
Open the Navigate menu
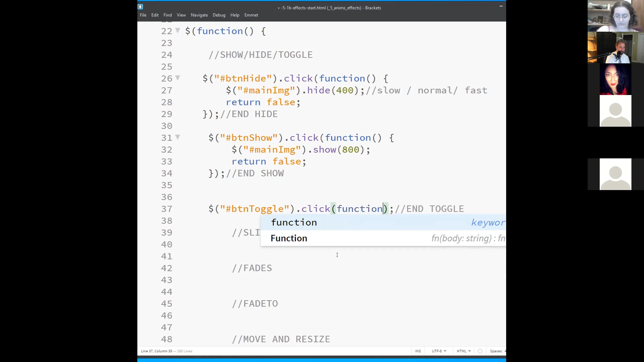point(199,15)
